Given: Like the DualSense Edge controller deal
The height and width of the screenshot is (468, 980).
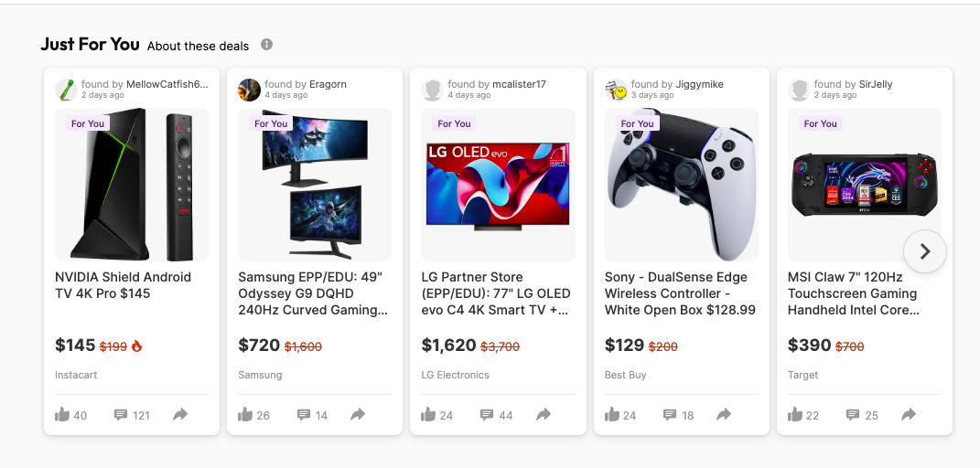Looking at the screenshot, I should [612, 415].
